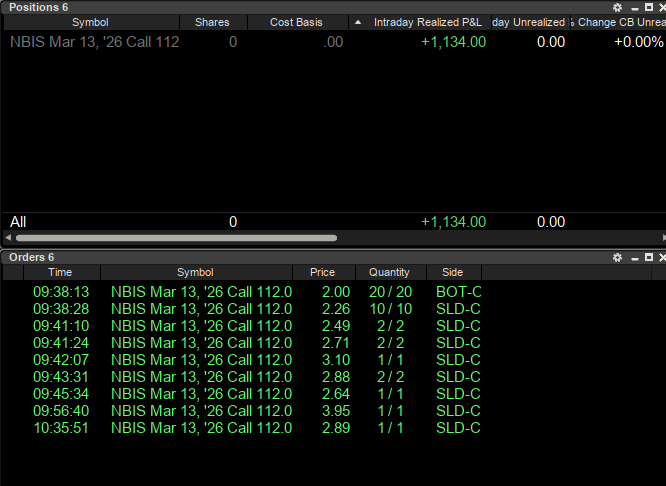Screen dimensions: 666x486
Task: Sort Orders by Time column header
Action: click(x=60, y=272)
